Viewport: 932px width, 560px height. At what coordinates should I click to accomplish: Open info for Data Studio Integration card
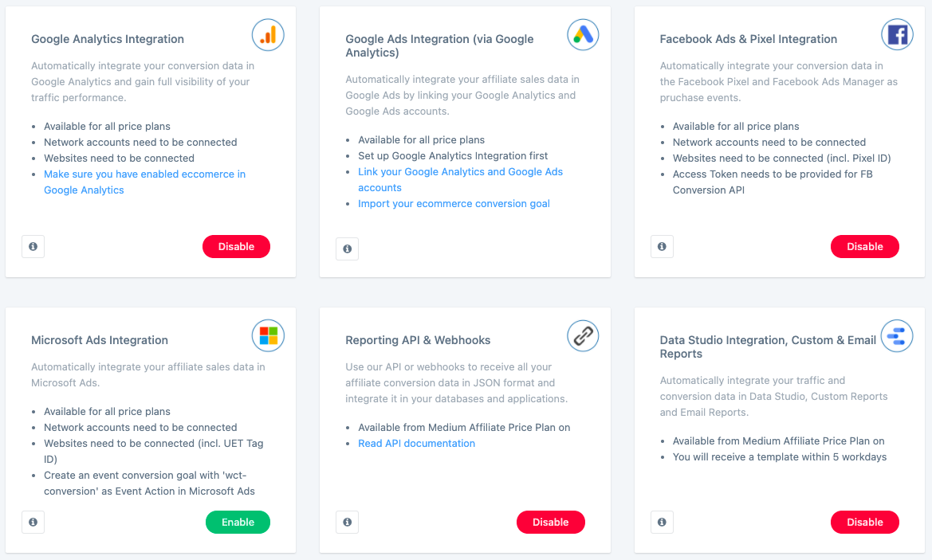[x=662, y=523]
